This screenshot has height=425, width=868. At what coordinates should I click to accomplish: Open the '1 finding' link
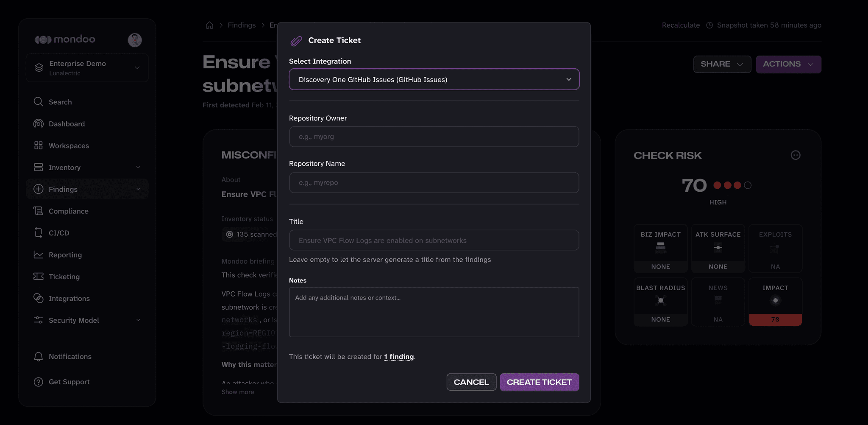point(399,357)
